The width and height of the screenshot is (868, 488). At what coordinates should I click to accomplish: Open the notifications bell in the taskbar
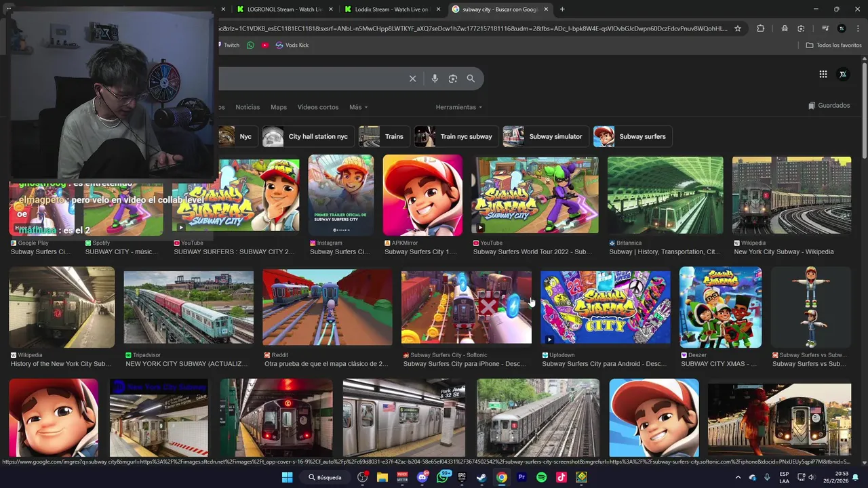pos(855,477)
